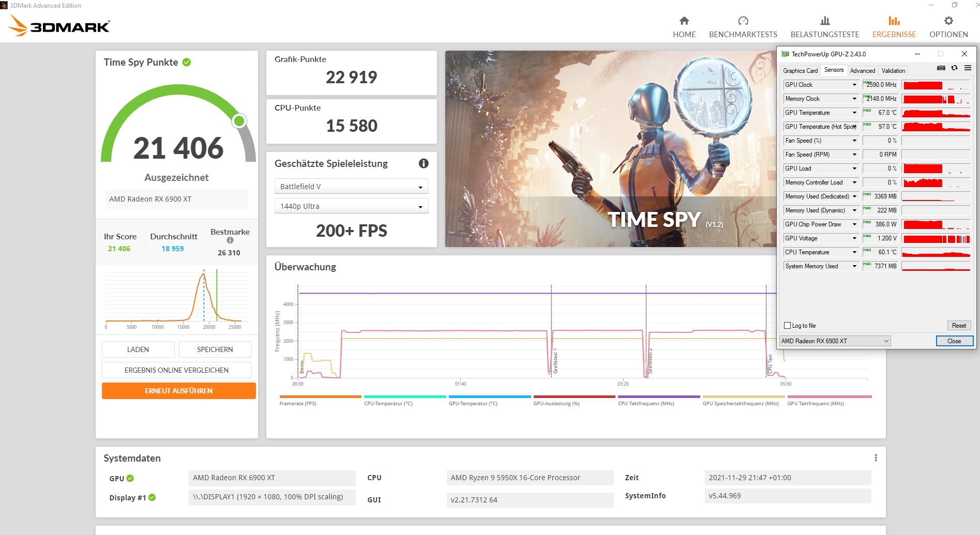980x535 pixels.
Task: Click the 3DMark logo
Action: pos(59,25)
